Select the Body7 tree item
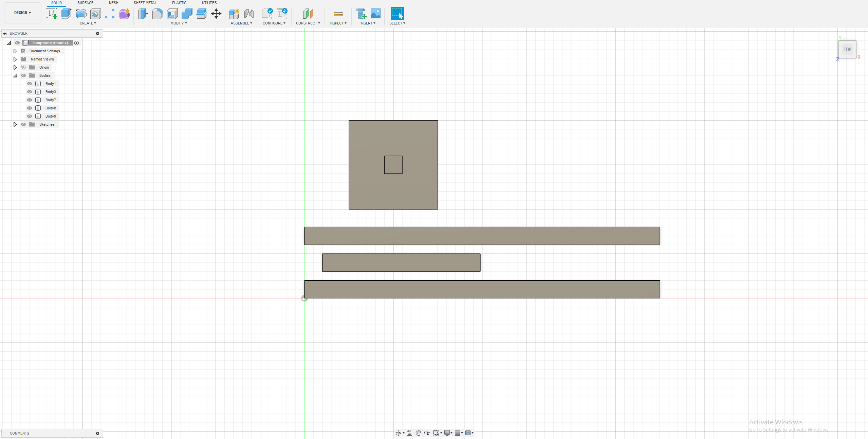The image size is (868, 439). coord(51,100)
